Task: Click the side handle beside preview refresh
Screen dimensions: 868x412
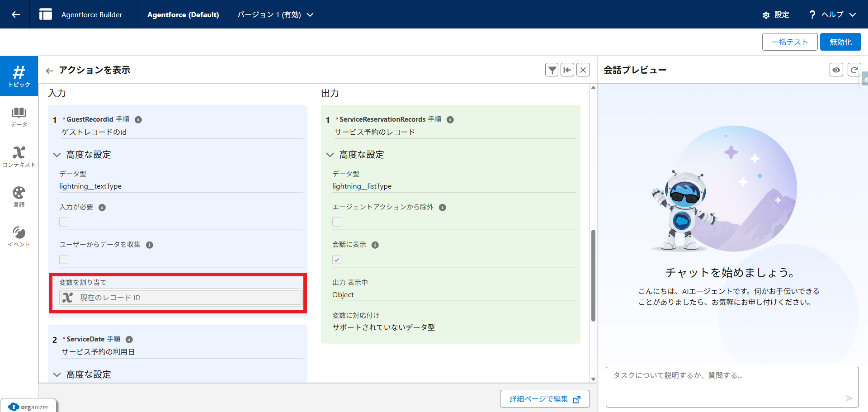Action: click(x=864, y=79)
